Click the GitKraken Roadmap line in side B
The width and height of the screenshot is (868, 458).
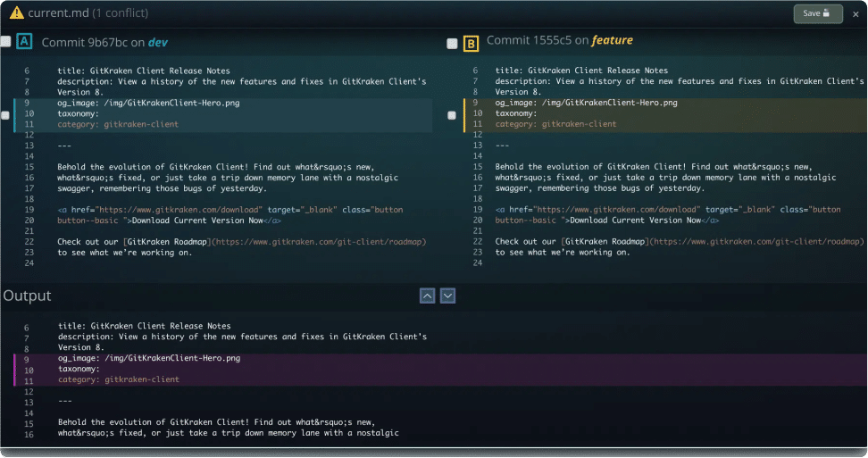pos(680,241)
